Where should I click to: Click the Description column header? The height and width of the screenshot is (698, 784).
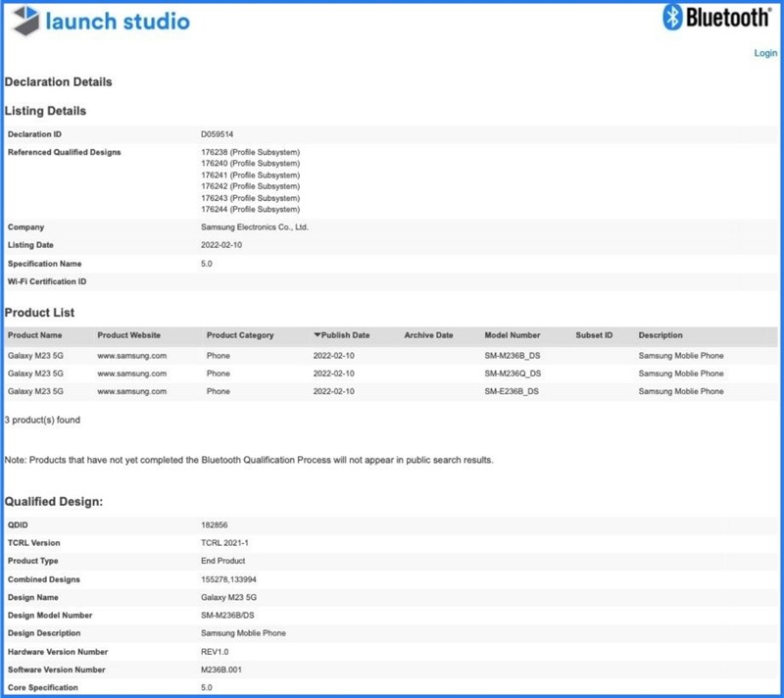point(661,335)
